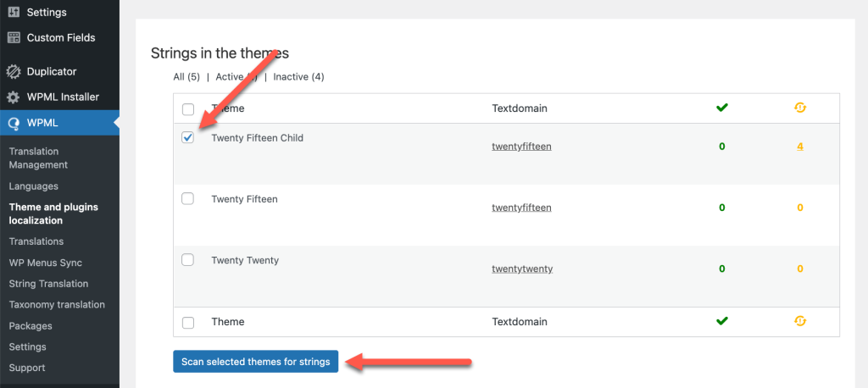
Task: Open the String Translation submenu item
Action: pyautogui.click(x=48, y=284)
